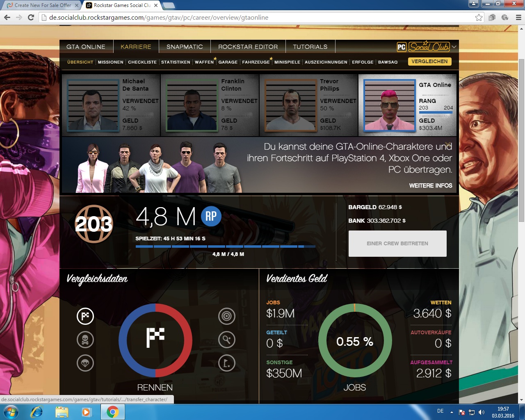The width and height of the screenshot is (525, 420).
Task: Open the KARRIERE tab
Action: point(136,47)
